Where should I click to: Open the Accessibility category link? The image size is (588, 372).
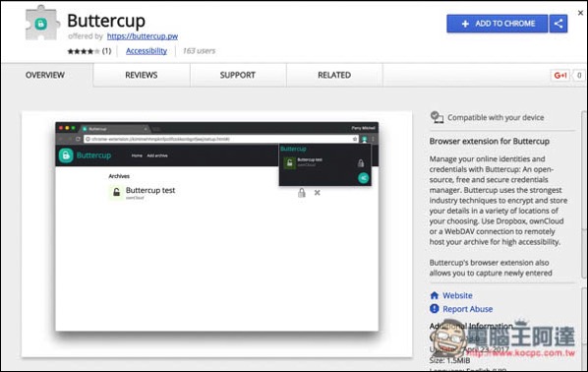(x=147, y=50)
